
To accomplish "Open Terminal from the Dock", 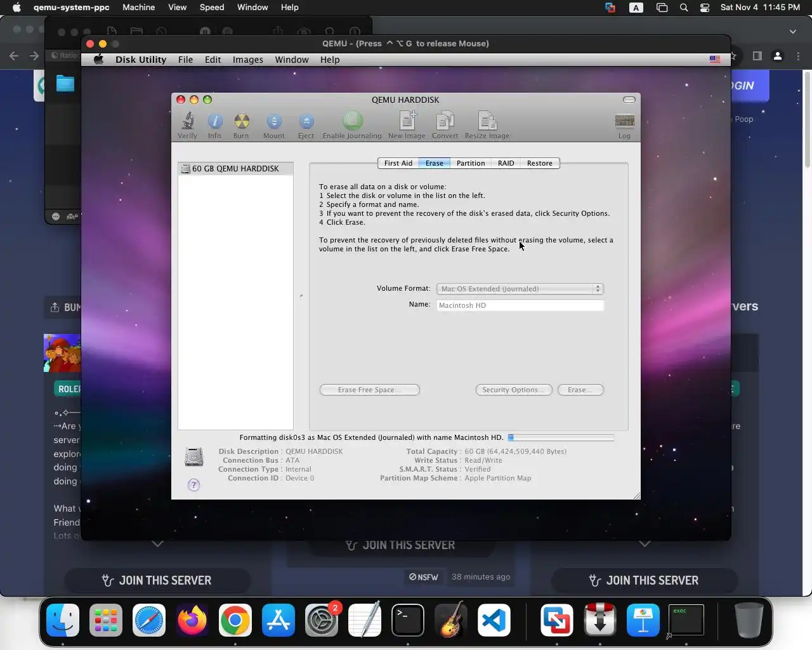I will (408, 620).
